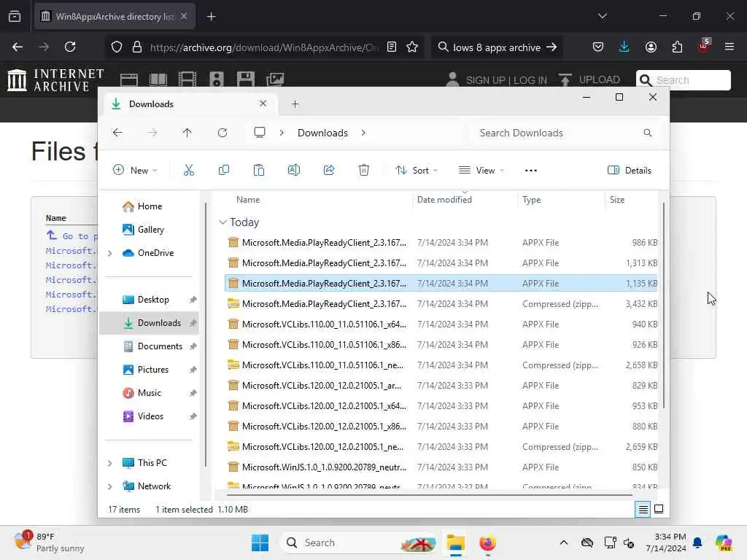Select the Downloads tab in File Explorer
747x560 pixels.
tap(189, 104)
